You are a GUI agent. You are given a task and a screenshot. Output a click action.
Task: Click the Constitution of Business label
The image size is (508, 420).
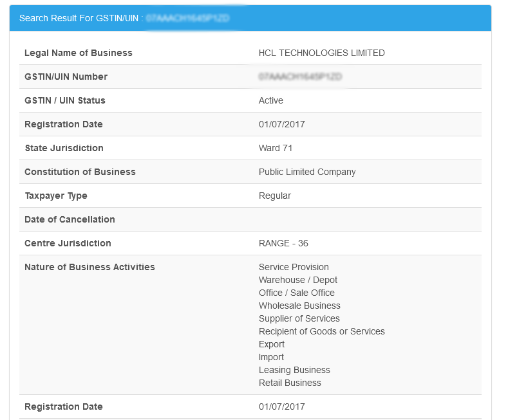coord(80,172)
